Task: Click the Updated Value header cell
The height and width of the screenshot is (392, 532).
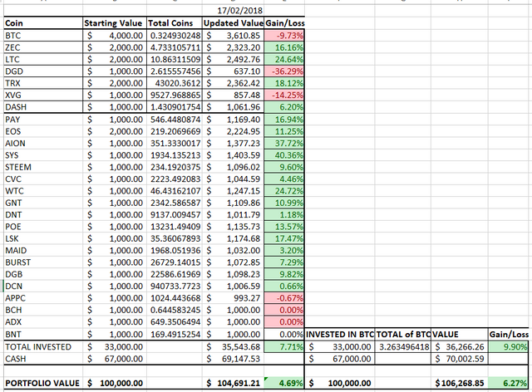Action: 233,23
